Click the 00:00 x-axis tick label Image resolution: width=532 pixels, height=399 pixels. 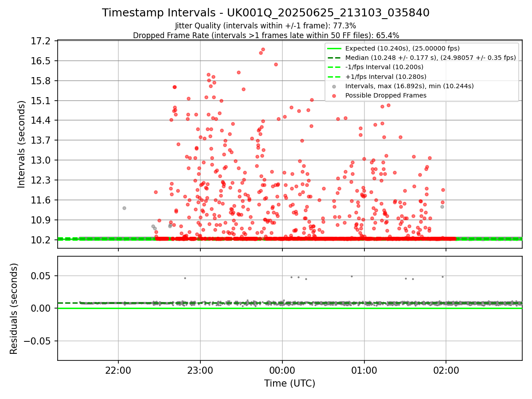point(282,370)
